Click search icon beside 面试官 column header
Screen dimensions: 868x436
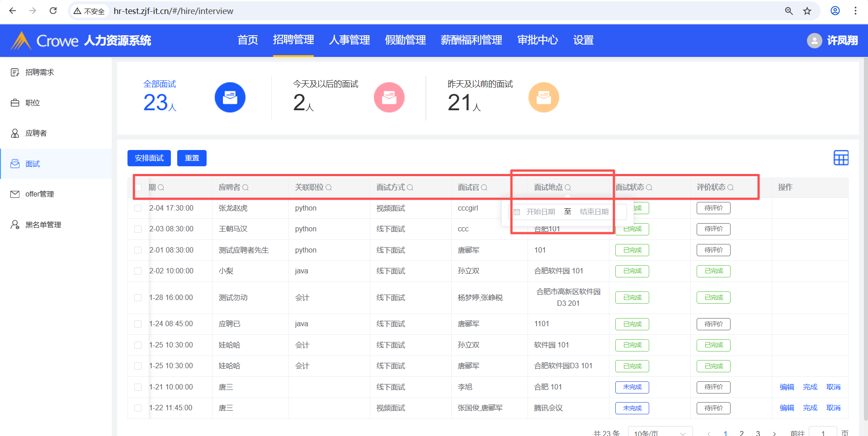pyautogui.click(x=484, y=188)
